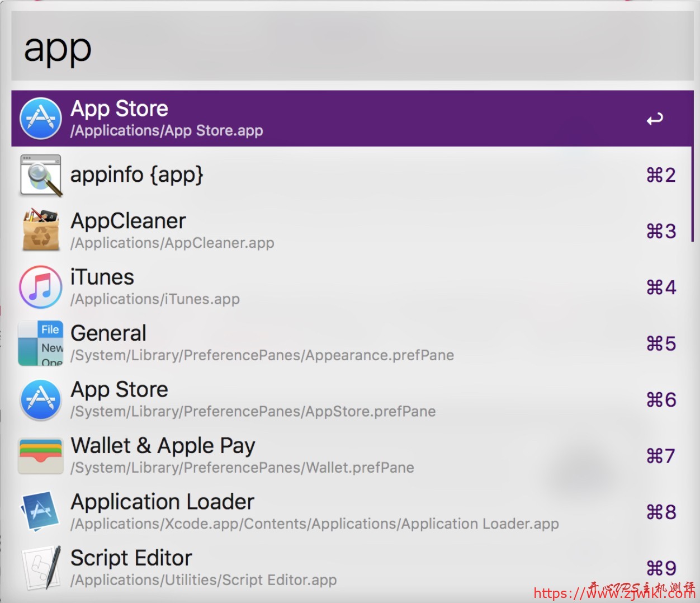Screen dimensions: 700x603
Task: Click in the search field containing "app"
Action: [x=352, y=49]
